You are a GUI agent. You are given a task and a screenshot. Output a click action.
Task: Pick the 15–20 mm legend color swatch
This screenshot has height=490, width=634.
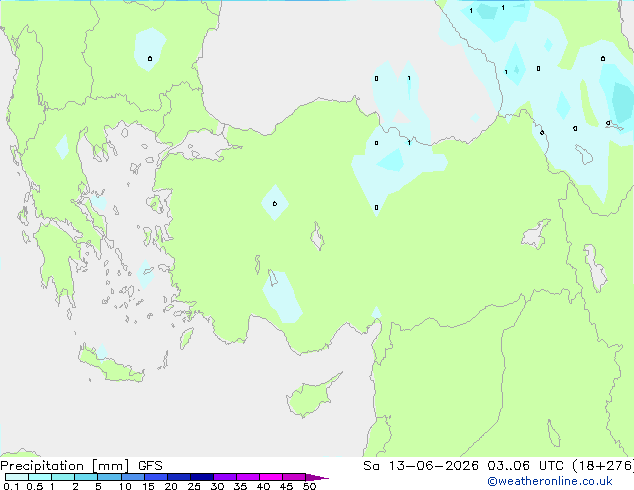156,477
